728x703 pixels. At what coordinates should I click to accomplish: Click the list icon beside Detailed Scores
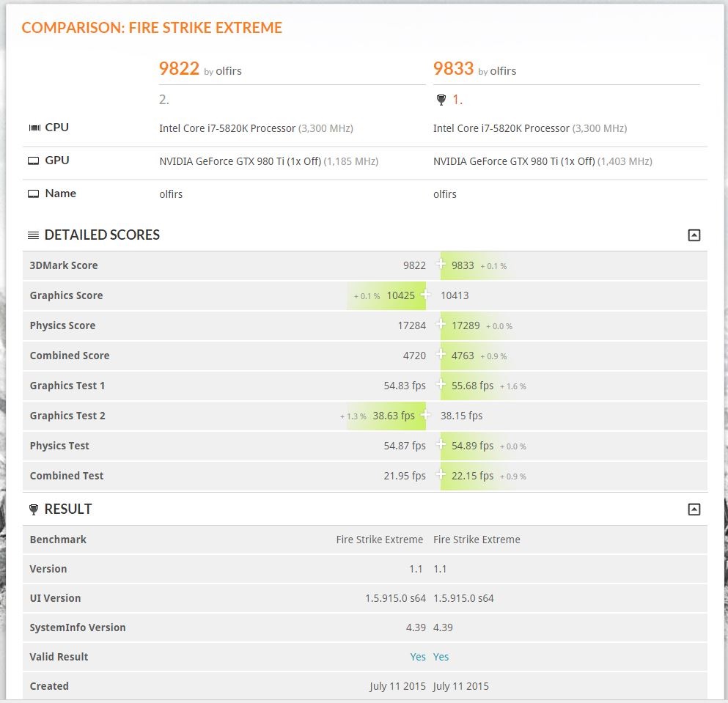click(x=34, y=235)
